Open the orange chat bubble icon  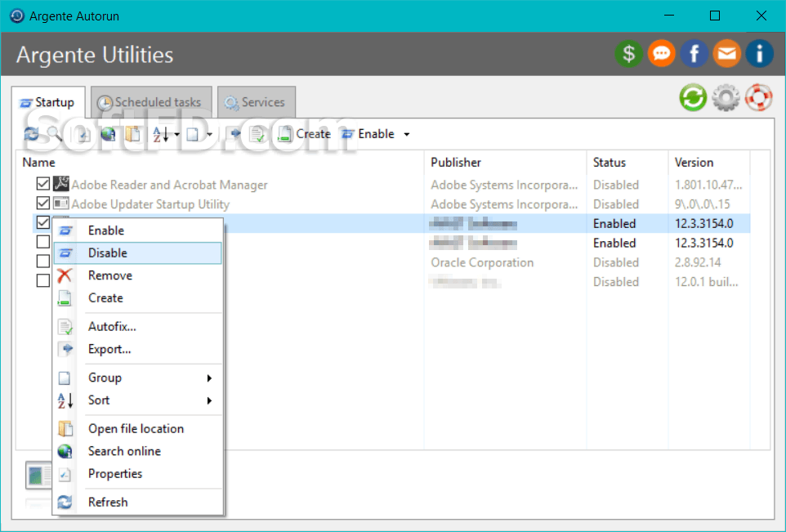tap(662, 54)
